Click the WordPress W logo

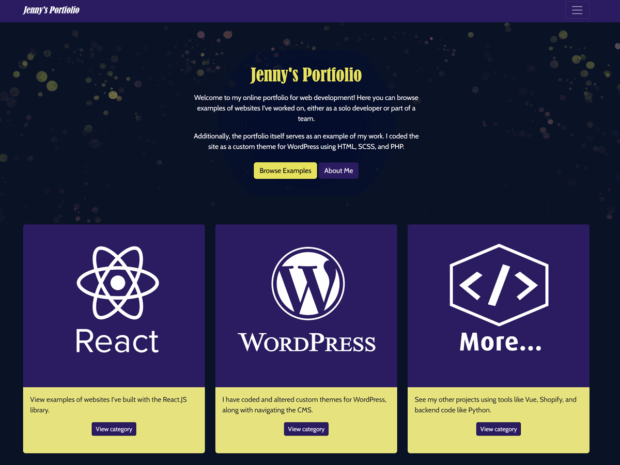point(308,283)
